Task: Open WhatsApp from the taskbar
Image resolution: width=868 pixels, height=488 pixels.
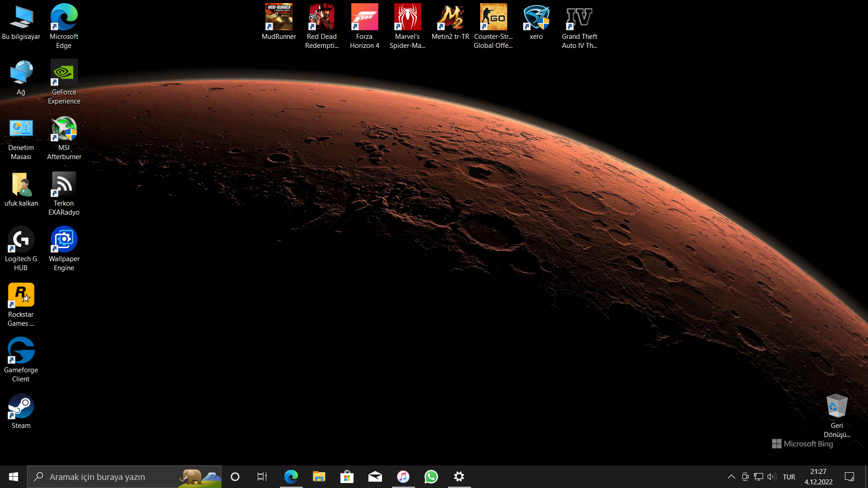Action: 431,477
